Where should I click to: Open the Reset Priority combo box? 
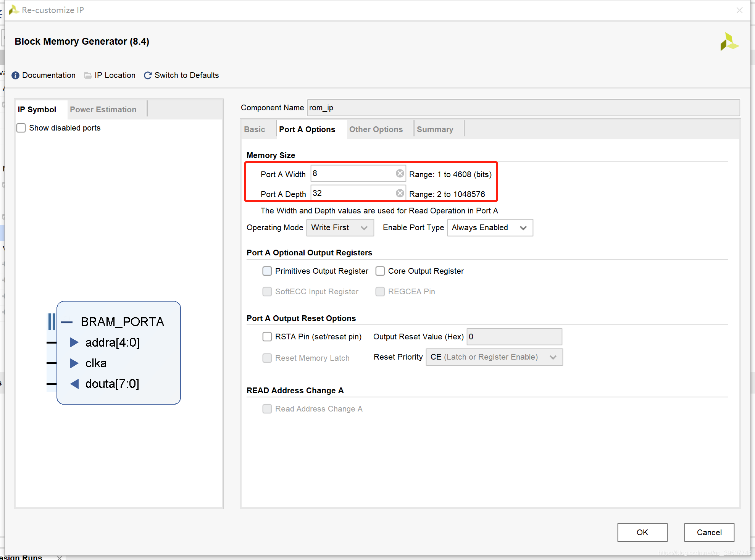click(x=494, y=357)
